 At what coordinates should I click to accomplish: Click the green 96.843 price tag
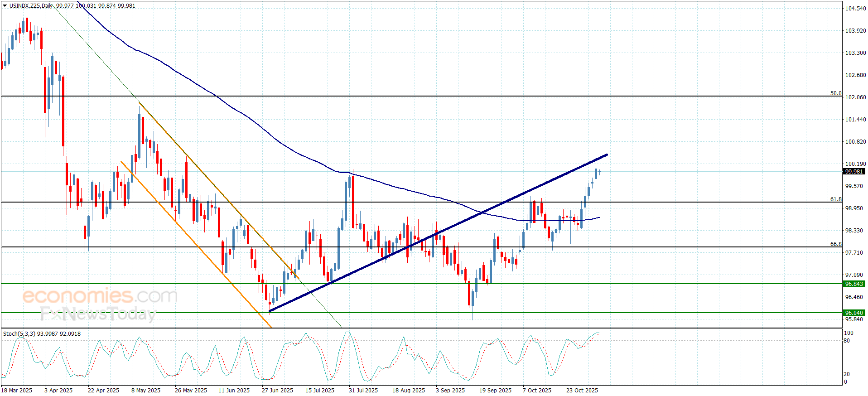click(854, 284)
